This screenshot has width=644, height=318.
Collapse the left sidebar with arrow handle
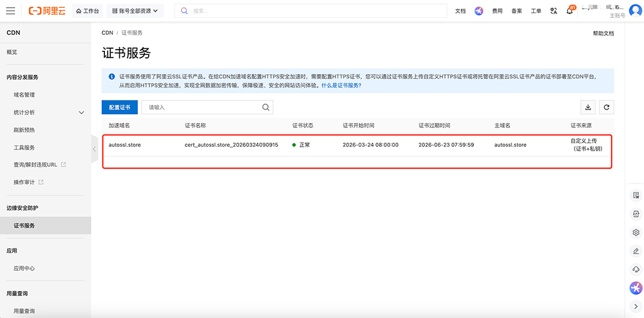[94, 149]
